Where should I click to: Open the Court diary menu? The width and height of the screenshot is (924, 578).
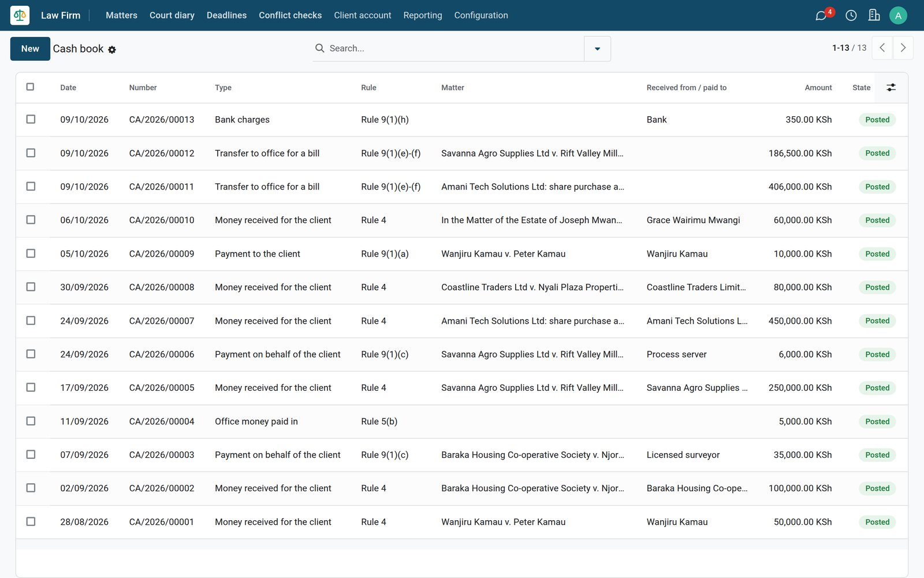coord(172,16)
